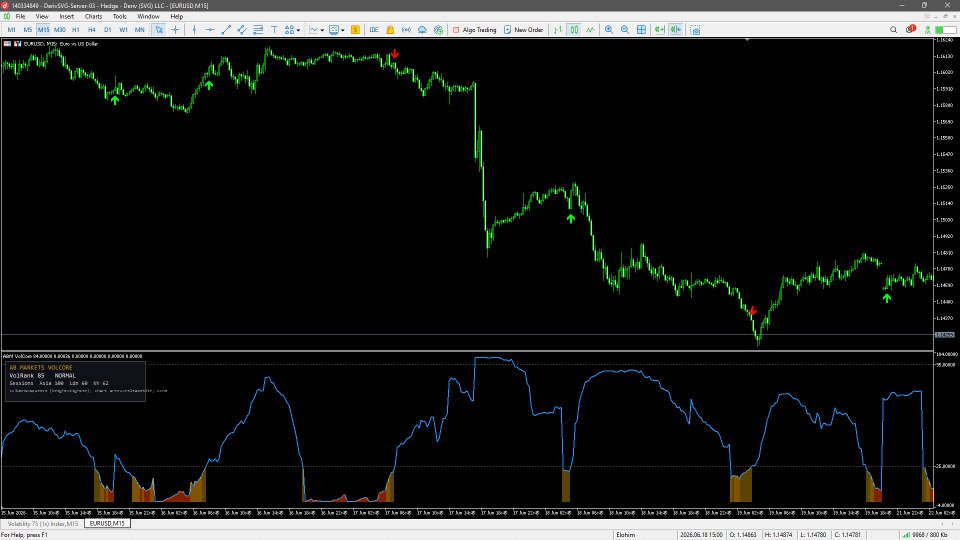Switch chart to candlestick display mode
This screenshot has width=960, height=540.
pyautogui.click(x=574, y=29)
